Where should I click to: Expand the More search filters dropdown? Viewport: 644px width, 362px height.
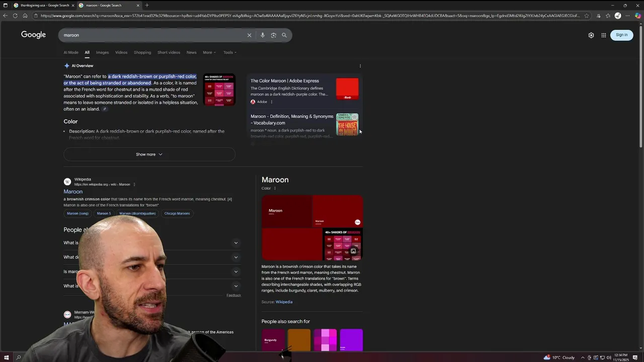coord(209,52)
